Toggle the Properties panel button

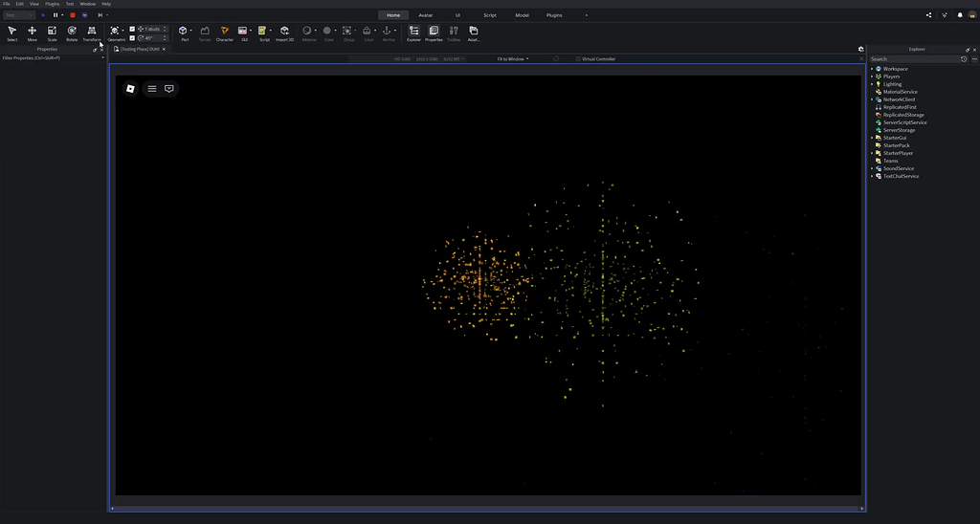[x=434, y=33]
